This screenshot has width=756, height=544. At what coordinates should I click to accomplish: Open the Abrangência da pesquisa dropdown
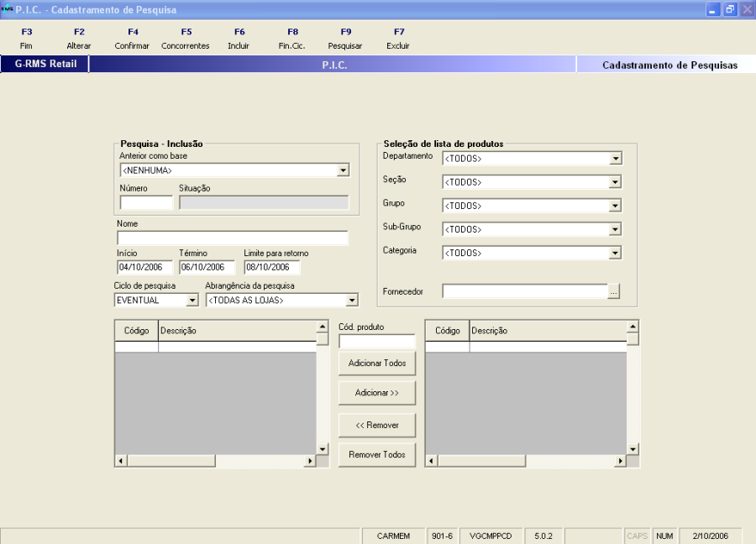[352, 301]
